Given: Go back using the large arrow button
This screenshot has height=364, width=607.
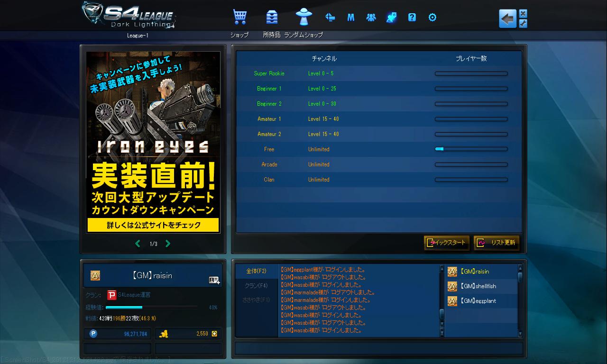Looking at the screenshot, I should (x=507, y=19).
